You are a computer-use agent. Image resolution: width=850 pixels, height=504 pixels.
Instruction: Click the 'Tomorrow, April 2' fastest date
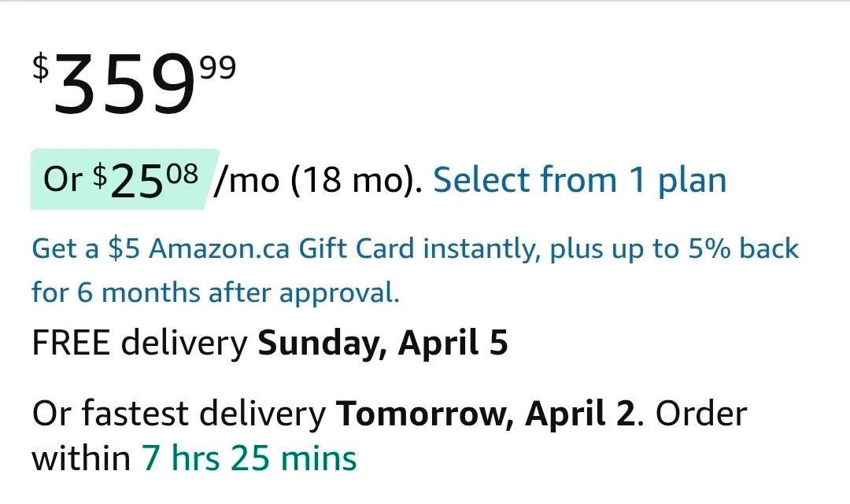coord(485,414)
